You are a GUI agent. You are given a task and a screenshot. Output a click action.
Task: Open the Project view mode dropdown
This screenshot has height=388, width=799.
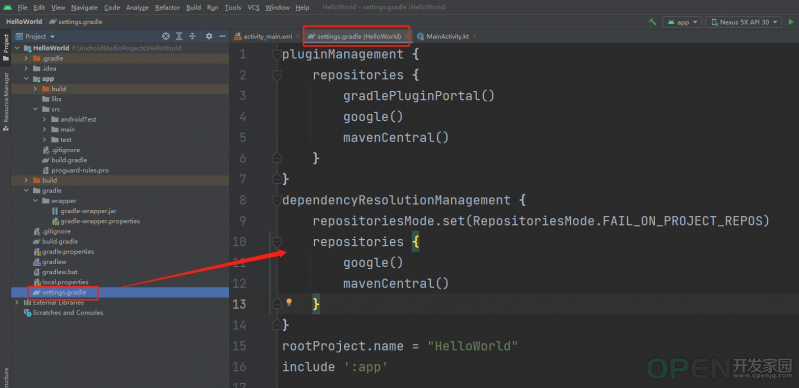coord(36,36)
